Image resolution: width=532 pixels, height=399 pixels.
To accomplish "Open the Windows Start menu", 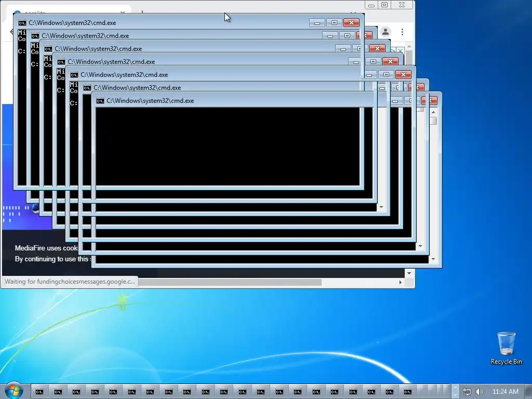I will 14,391.
